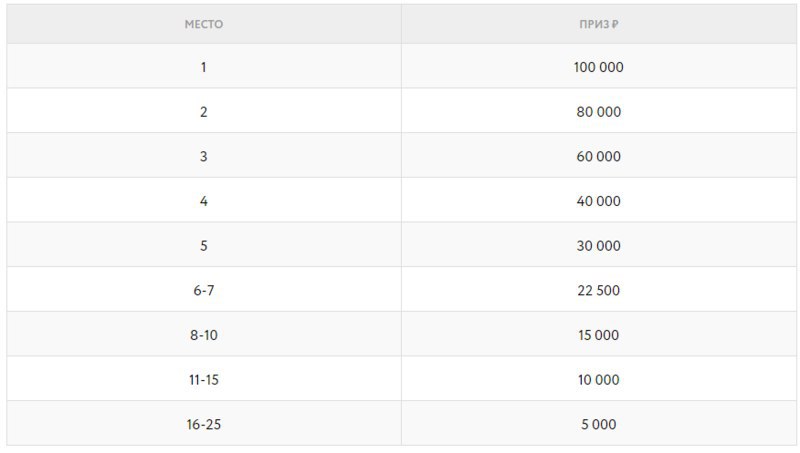800x453 pixels.
Task: Select the place 2 cell
Action: click(x=204, y=112)
